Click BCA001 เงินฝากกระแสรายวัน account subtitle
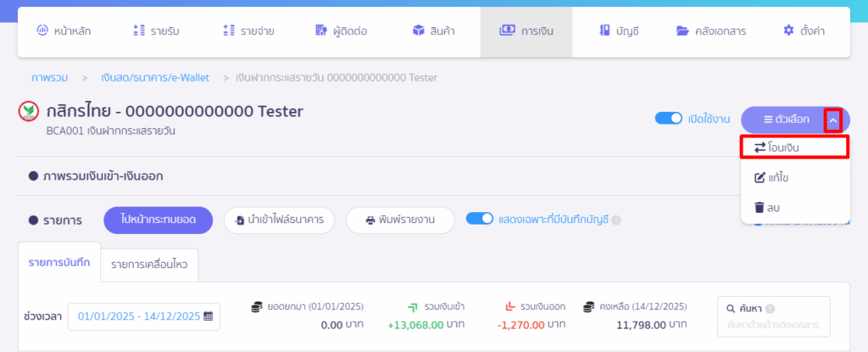 point(111,132)
